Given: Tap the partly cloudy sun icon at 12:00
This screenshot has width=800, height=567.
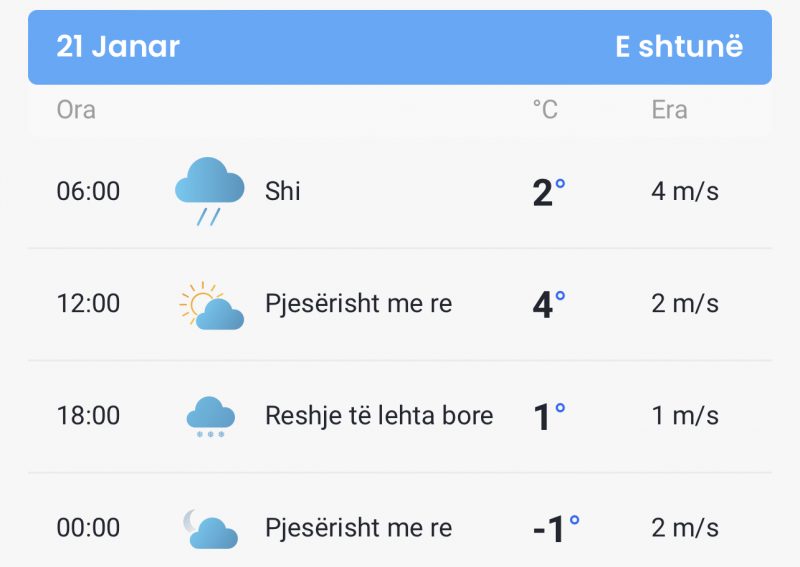Looking at the screenshot, I should (x=211, y=305).
